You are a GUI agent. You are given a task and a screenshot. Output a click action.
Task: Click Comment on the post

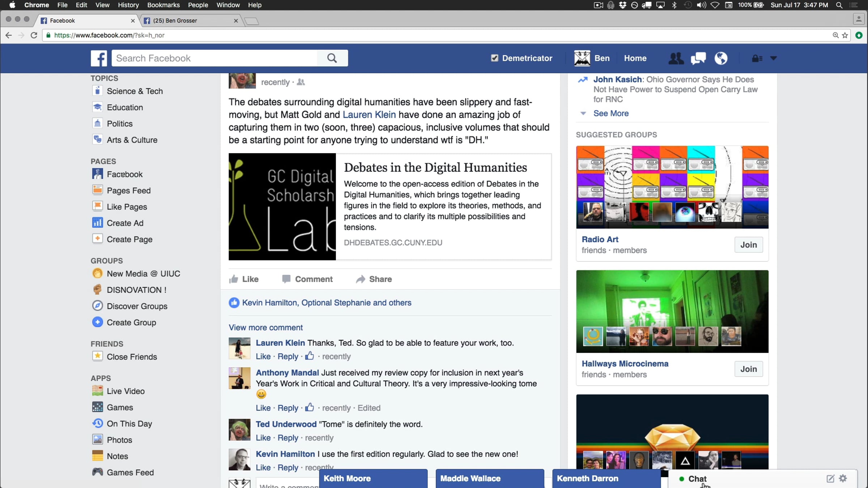point(307,279)
